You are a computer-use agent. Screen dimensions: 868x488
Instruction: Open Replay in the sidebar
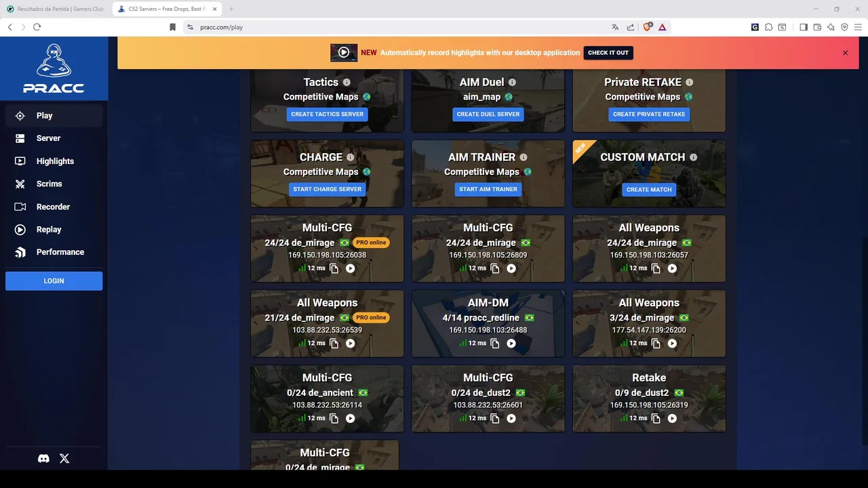tap(54, 229)
